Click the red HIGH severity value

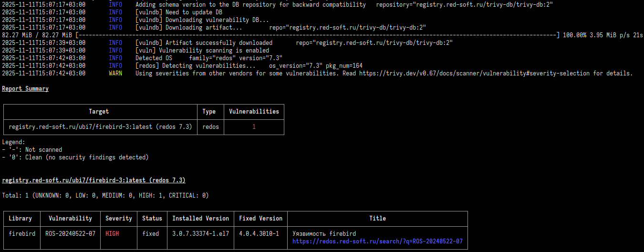click(112, 234)
